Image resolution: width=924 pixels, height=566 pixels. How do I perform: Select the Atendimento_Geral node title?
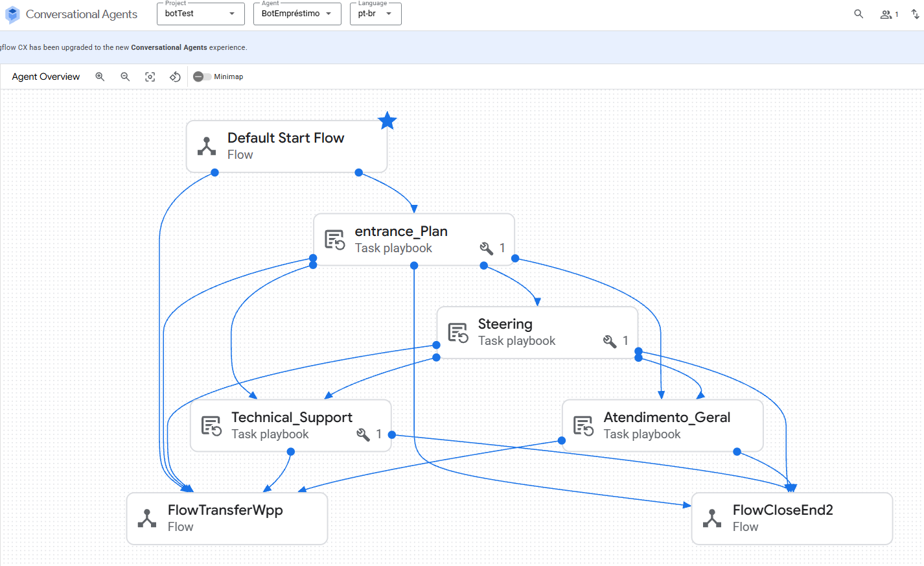667,418
